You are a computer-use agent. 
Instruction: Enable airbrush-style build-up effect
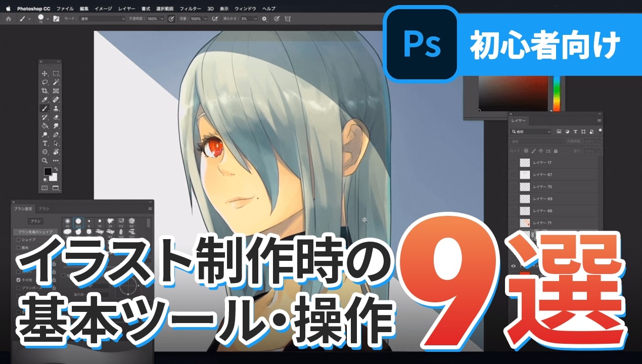215,19
